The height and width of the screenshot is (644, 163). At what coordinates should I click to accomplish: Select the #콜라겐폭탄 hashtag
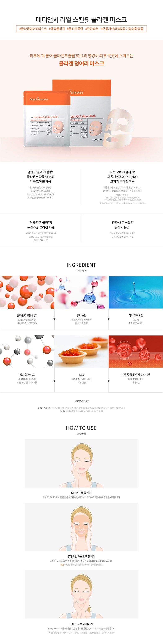[x=75, y=29]
